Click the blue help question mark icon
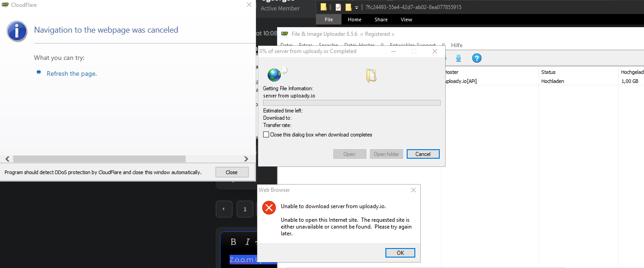 click(x=476, y=58)
